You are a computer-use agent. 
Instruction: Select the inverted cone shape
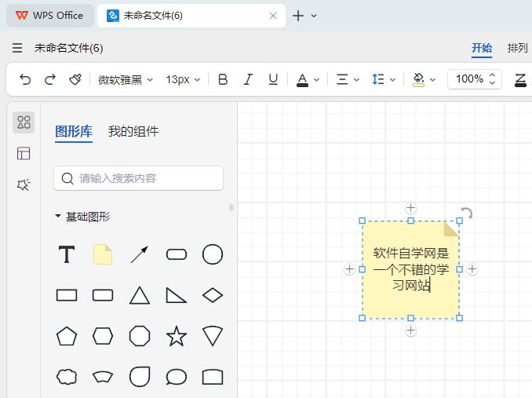tap(213, 336)
